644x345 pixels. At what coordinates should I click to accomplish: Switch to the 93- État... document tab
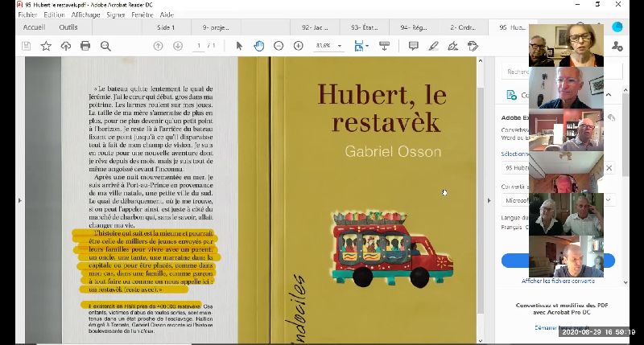pos(365,27)
